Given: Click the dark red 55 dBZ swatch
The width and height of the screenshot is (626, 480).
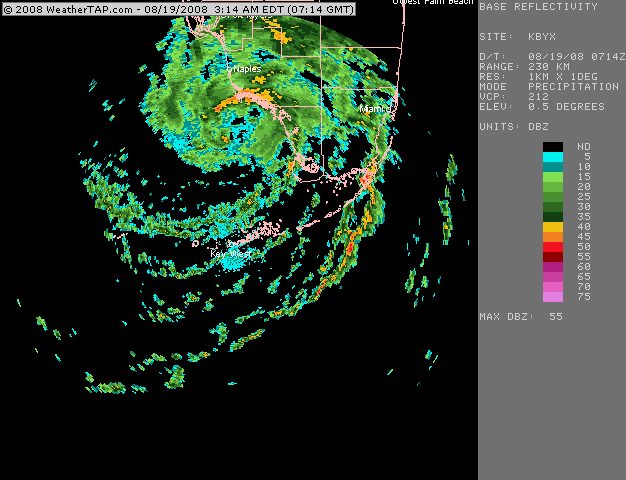Looking at the screenshot, I should (553, 257).
